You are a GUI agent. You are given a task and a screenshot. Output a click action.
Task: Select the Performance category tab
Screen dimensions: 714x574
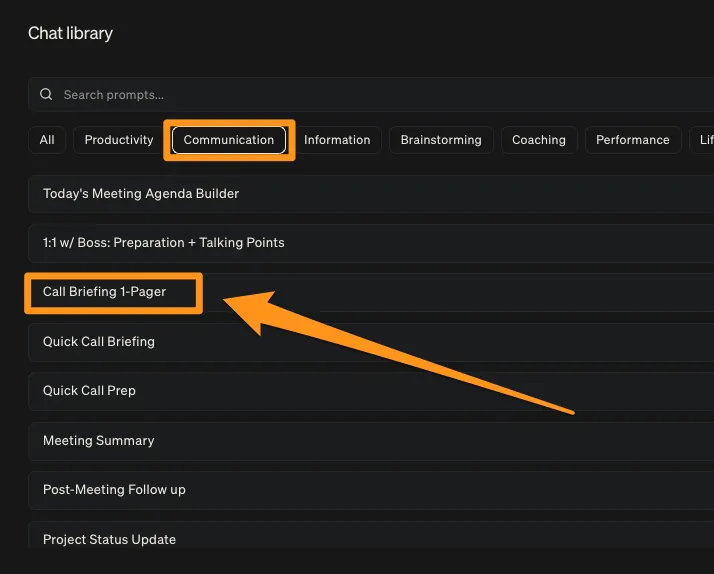[x=633, y=140]
